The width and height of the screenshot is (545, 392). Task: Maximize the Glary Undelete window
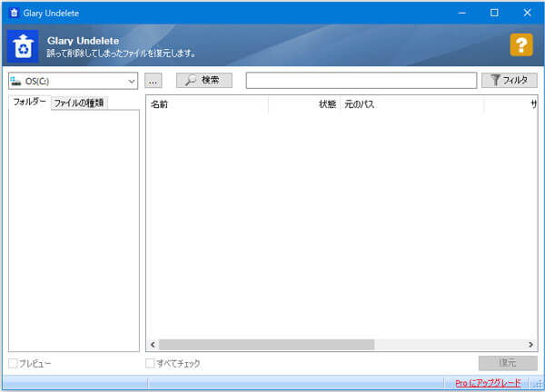(494, 12)
